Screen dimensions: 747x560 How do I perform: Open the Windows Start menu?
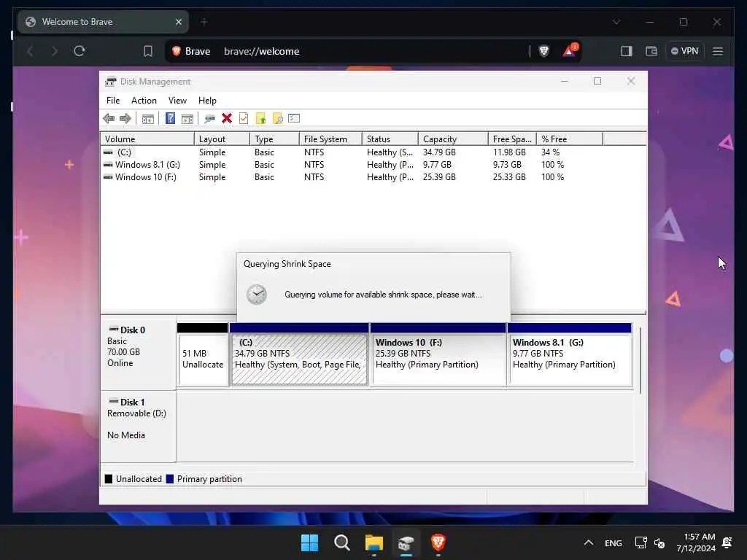(x=309, y=542)
